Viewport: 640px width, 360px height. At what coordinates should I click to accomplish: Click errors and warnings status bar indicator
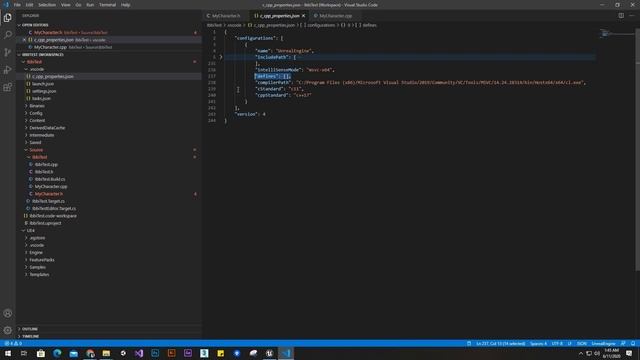pyautogui.click(x=13, y=343)
